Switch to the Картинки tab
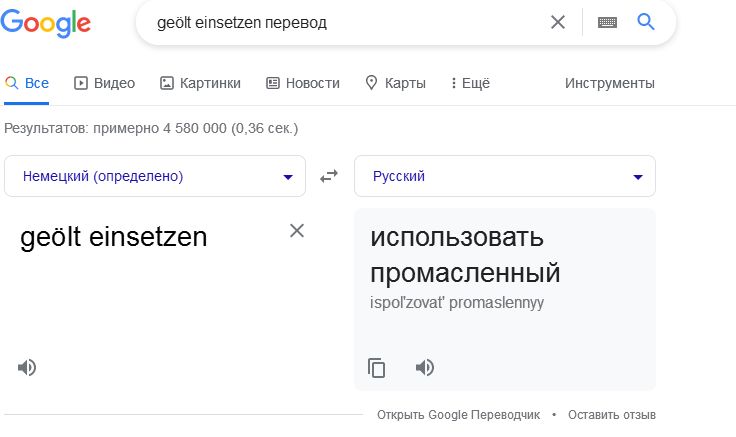Screen dimensions: 736x437 [x=200, y=83]
